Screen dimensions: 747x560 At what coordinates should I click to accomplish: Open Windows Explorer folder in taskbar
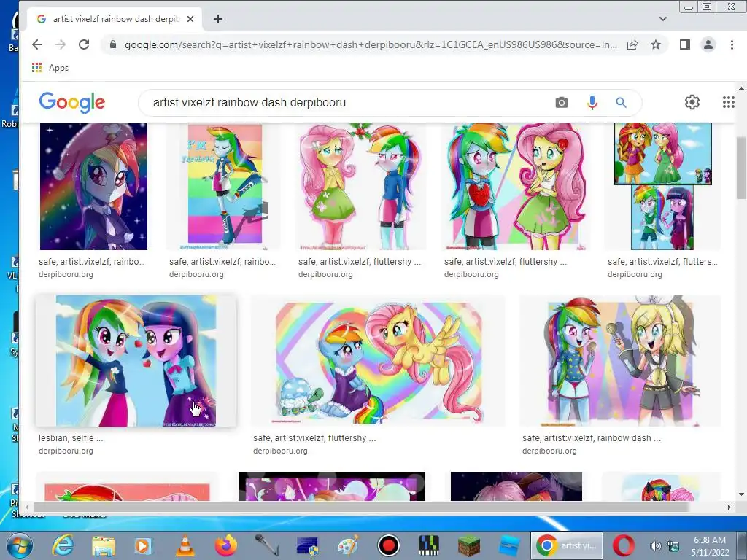(x=104, y=545)
